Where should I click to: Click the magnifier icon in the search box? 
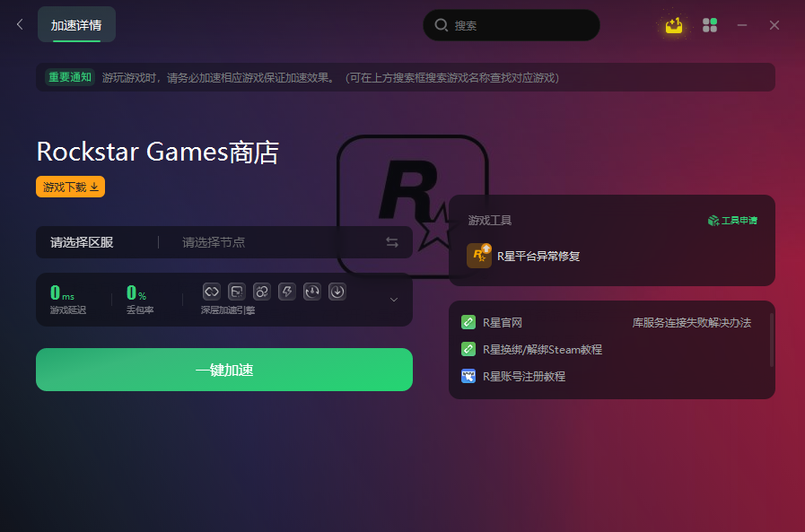(441, 24)
